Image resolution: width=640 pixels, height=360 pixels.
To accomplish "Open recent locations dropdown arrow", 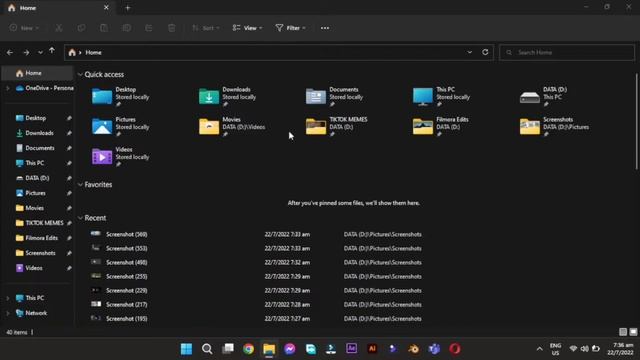I will (x=40, y=53).
